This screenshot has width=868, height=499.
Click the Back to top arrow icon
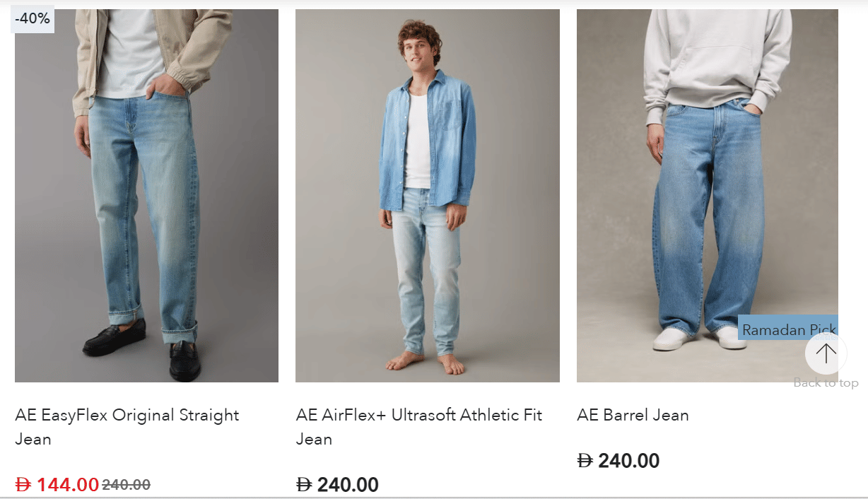coord(826,353)
